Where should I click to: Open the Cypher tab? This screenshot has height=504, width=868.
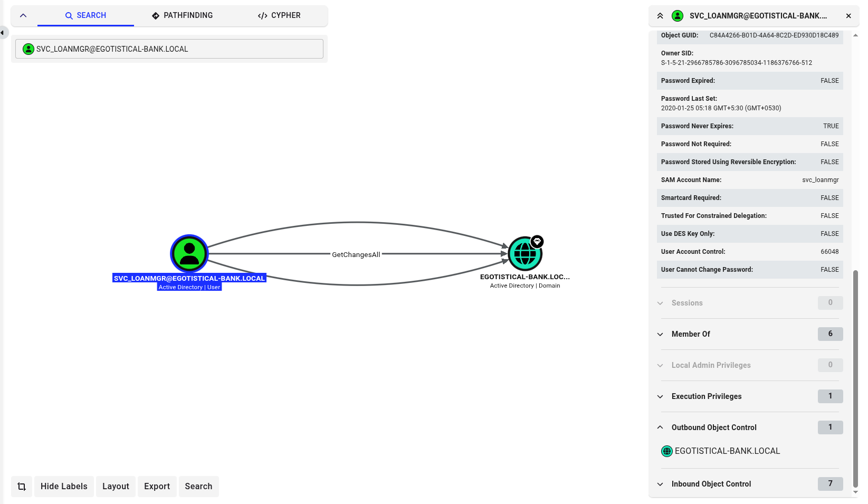[279, 15]
